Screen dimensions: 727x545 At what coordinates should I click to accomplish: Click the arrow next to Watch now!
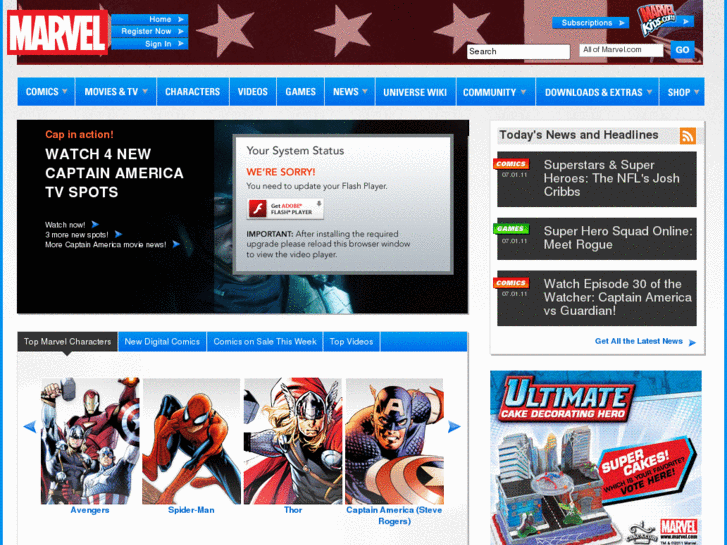(x=95, y=224)
